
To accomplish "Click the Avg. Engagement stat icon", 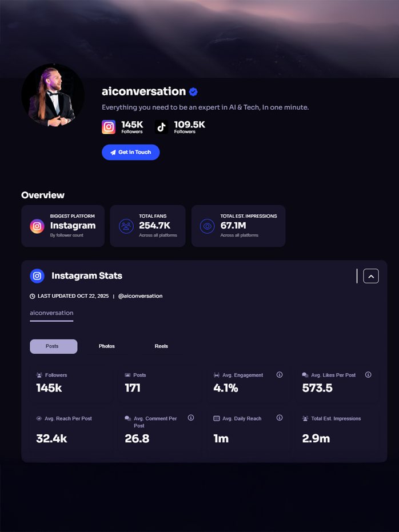I will (217, 375).
